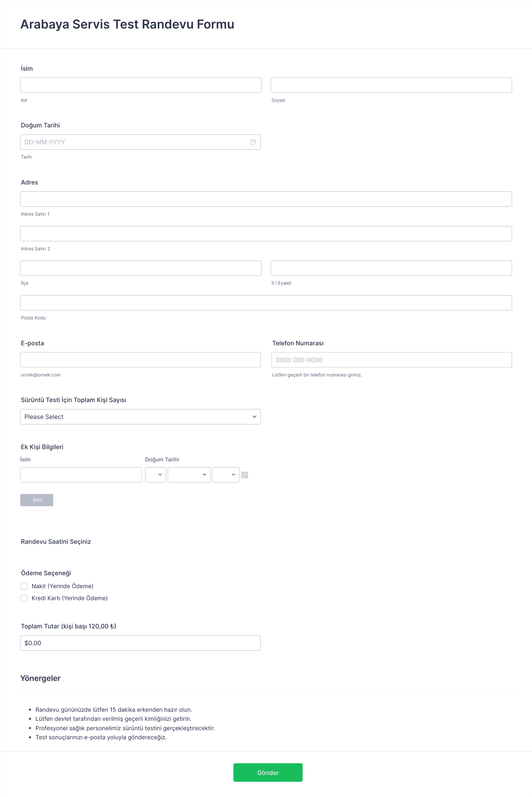Viewport: 532px width, 797px height.
Task: Click the E-posta input field
Action: (x=141, y=360)
